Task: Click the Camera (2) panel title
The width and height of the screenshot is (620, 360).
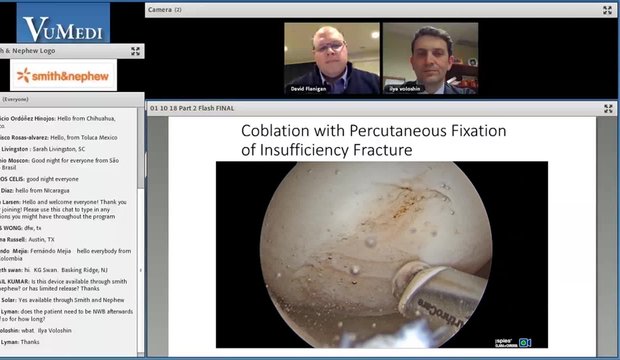Action: [x=165, y=9]
